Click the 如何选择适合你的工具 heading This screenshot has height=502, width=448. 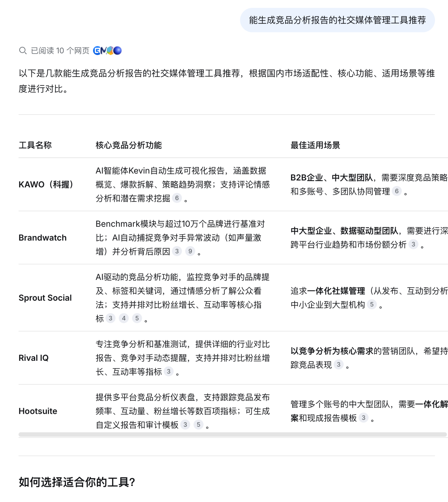[77, 482]
